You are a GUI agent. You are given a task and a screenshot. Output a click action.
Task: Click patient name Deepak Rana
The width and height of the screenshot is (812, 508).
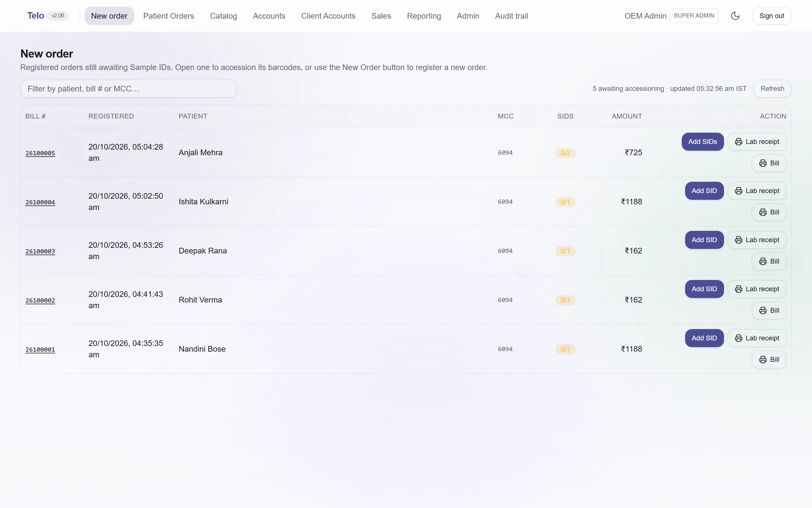pyautogui.click(x=203, y=251)
